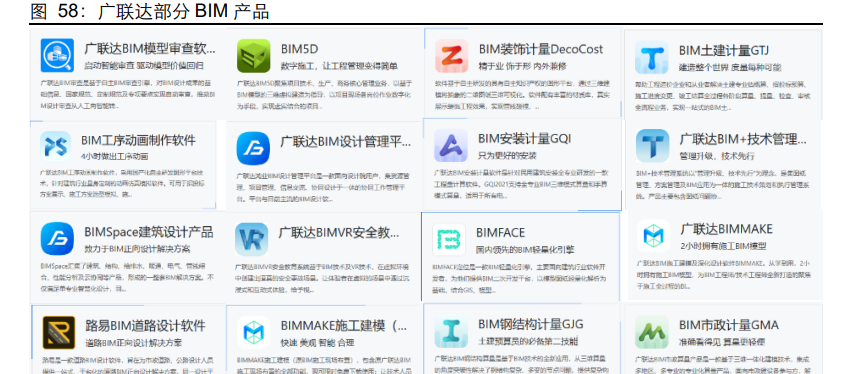861x374 pixels.
Task: Click the 广联达BIM+技术管理 T icon
Action: (652, 146)
